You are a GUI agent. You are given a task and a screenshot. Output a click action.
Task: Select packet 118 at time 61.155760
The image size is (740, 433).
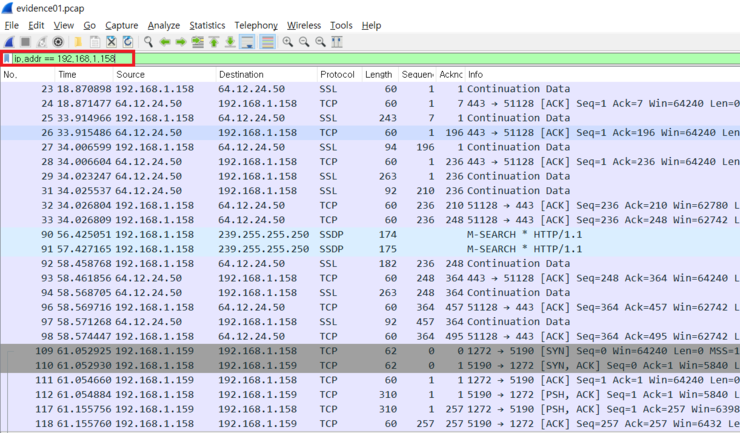pos(370,424)
